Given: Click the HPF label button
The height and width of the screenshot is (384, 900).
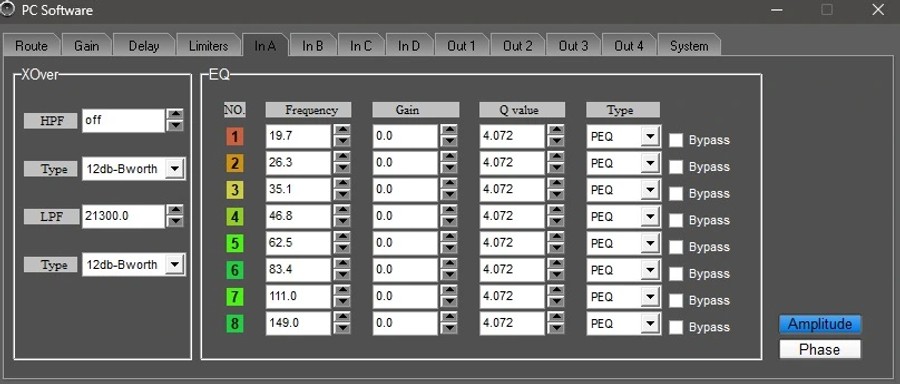Looking at the screenshot, I should 51,121.
